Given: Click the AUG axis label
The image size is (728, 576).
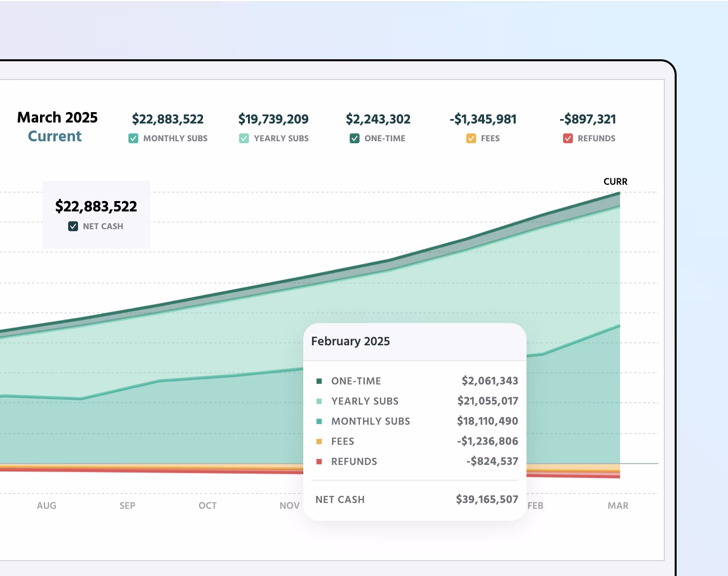Looking at the screenshot, I should [x=46, y=505].
